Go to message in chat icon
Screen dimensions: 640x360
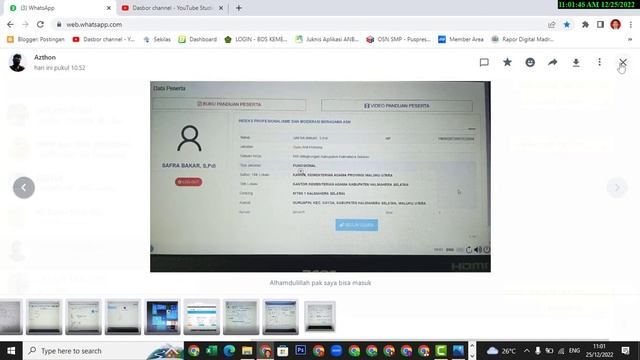coord(484,62)
